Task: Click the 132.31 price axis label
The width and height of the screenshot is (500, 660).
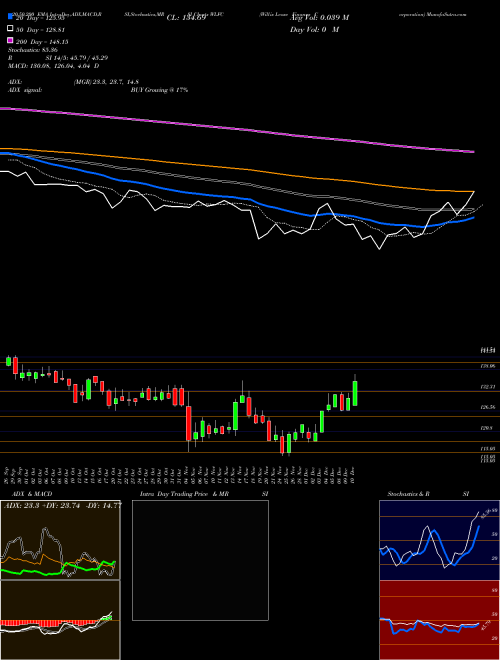Action: click(x=488, y=387)
